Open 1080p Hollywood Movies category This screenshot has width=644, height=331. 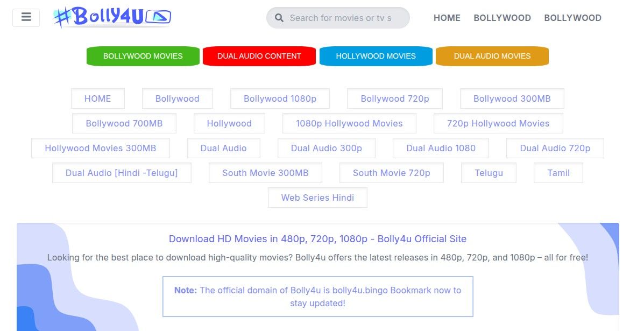point(349,123)
